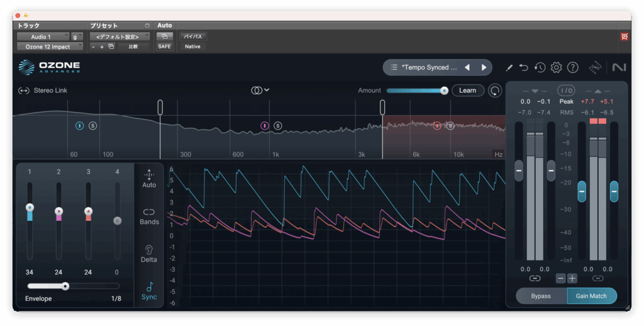Go to previous preset with left arrow
The height and width of the screenshot is (326, 644).
pyautogui.click(x=467, y=67)
